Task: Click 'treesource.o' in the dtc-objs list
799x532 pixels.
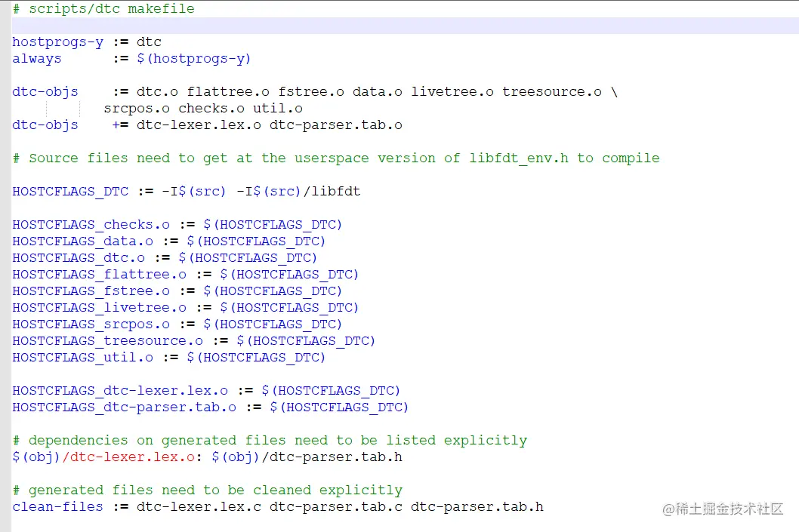Action: pos(552,91)
